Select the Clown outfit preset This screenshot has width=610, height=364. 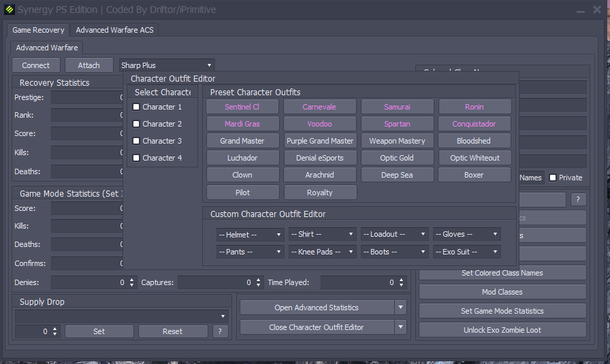pos(242,175)
